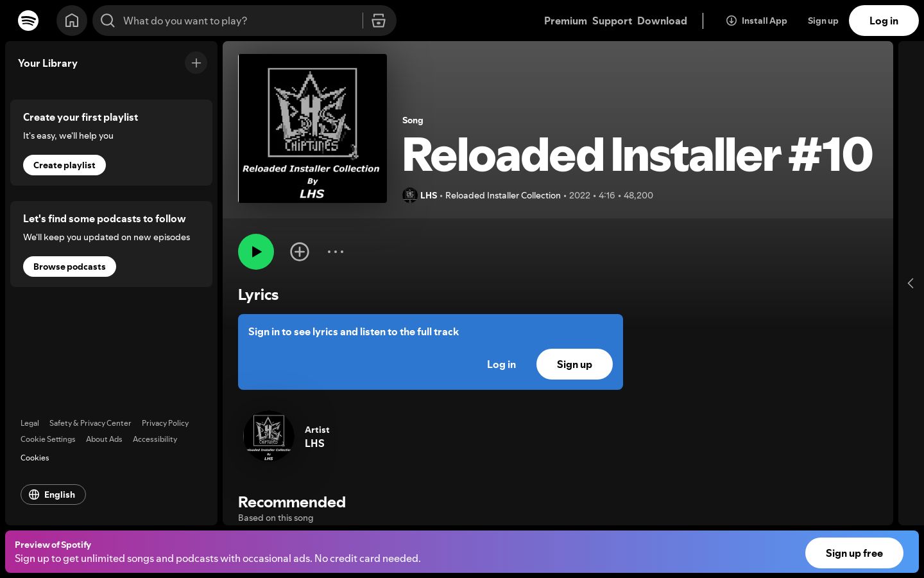
Task: Open Cookie Settings link
Action: 47,439
